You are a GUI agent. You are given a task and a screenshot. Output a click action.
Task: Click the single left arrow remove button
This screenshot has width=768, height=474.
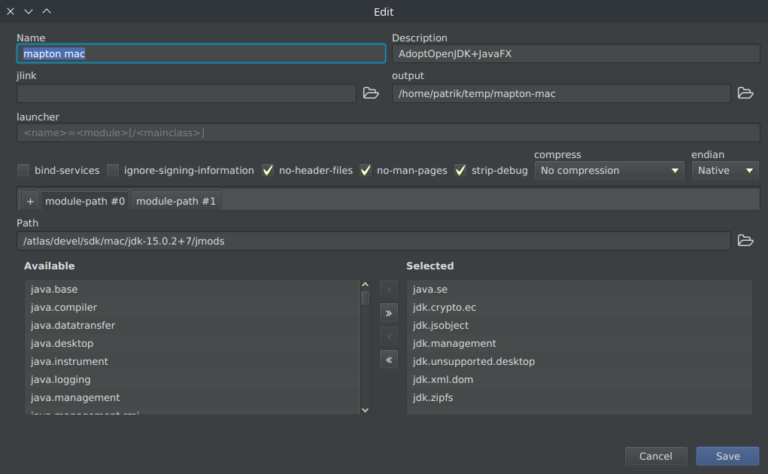click(x=389, y=336)
